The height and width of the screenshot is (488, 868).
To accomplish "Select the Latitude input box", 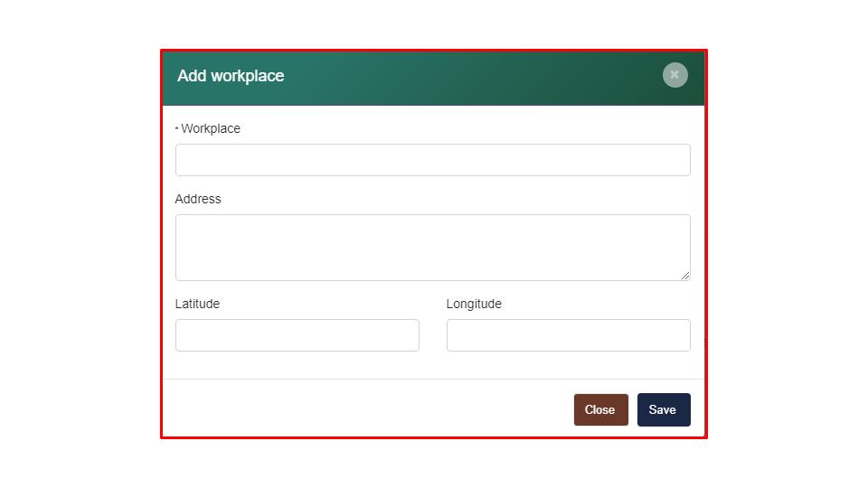I will pos(297,335).
